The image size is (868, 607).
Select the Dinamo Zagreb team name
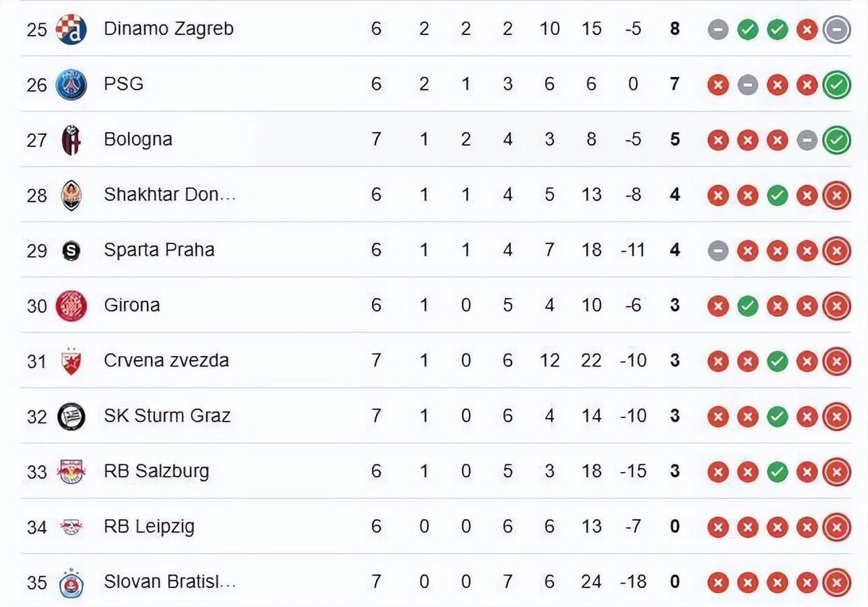pyautogui.click(x=168, y=29)
